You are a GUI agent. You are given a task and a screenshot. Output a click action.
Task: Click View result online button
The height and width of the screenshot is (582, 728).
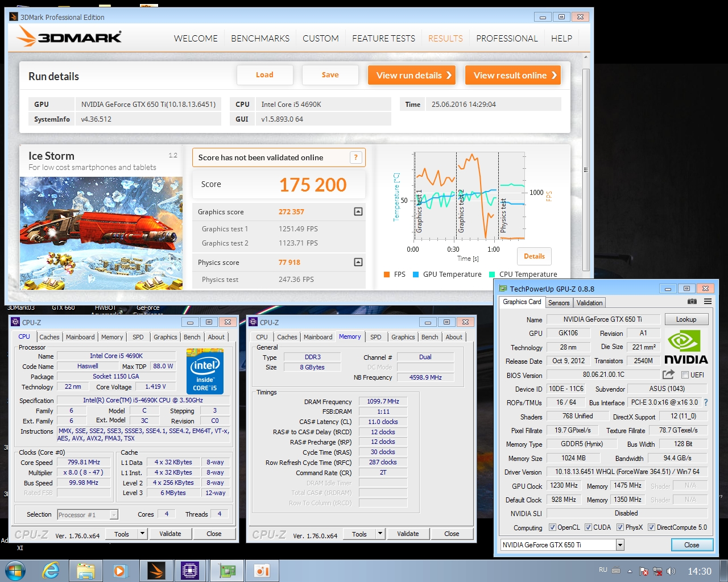click(x=513, y=75)
